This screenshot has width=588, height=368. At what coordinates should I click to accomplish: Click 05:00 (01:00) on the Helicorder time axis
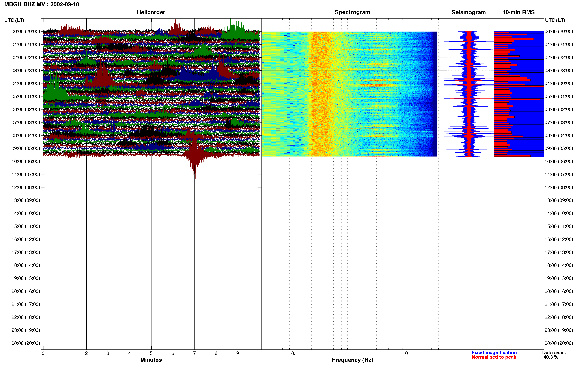tap(26, 96)
